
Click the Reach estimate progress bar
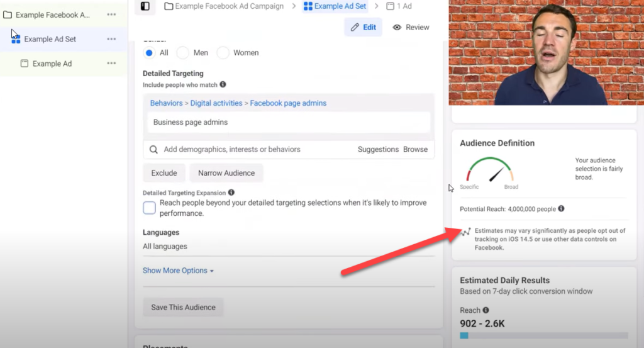544,335
